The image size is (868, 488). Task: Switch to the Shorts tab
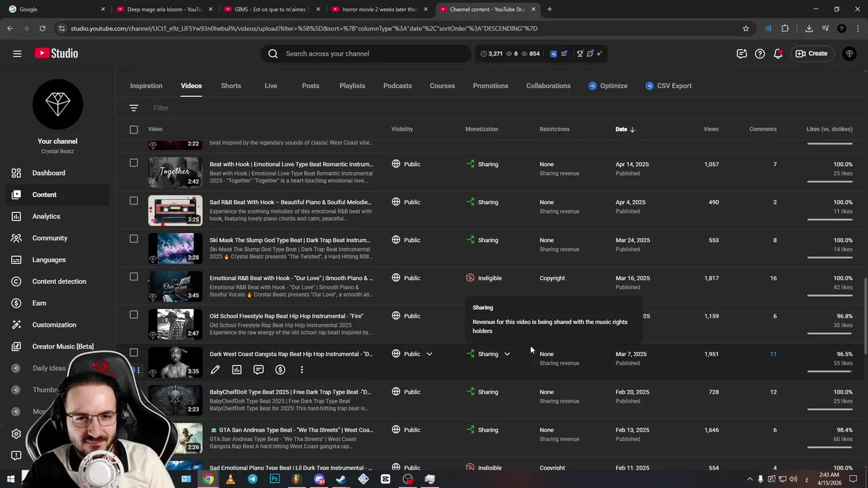tap(231, 86)
